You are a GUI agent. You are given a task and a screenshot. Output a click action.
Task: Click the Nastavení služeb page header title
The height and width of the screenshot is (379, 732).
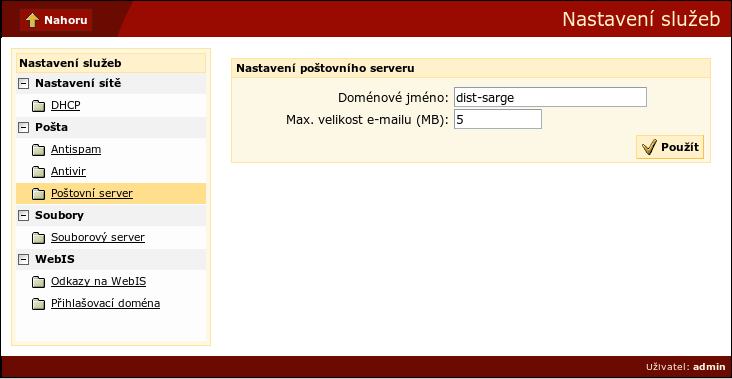point(641,20)
